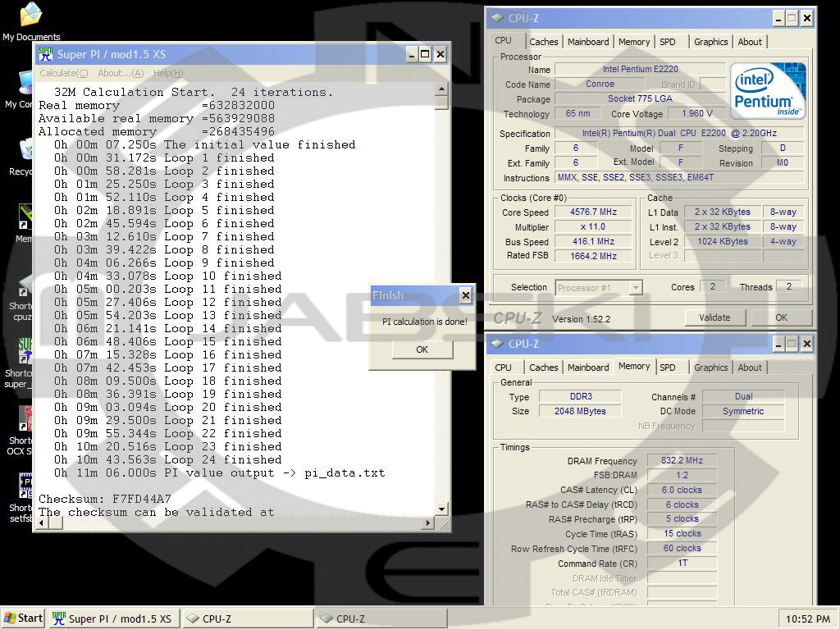Click the Code Name Conroe field
Screen dimensions: 840x630
pyautogui.click(x=600, y=84)
